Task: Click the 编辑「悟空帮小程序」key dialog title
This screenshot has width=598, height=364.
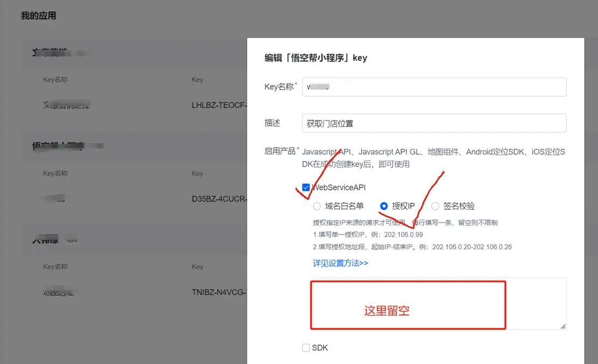Action: point(315,58)
